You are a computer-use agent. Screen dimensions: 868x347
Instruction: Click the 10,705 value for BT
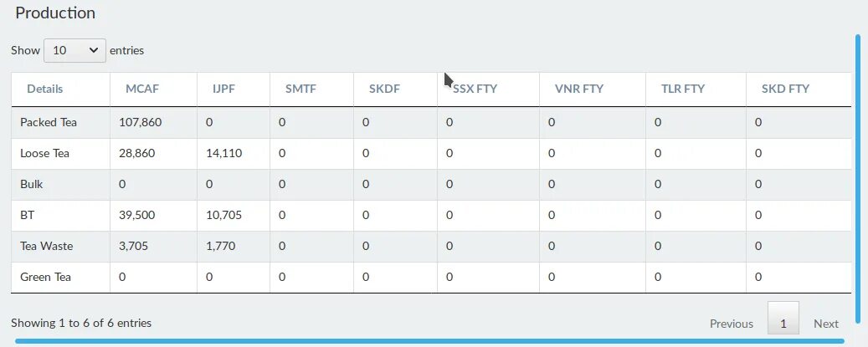223,216
